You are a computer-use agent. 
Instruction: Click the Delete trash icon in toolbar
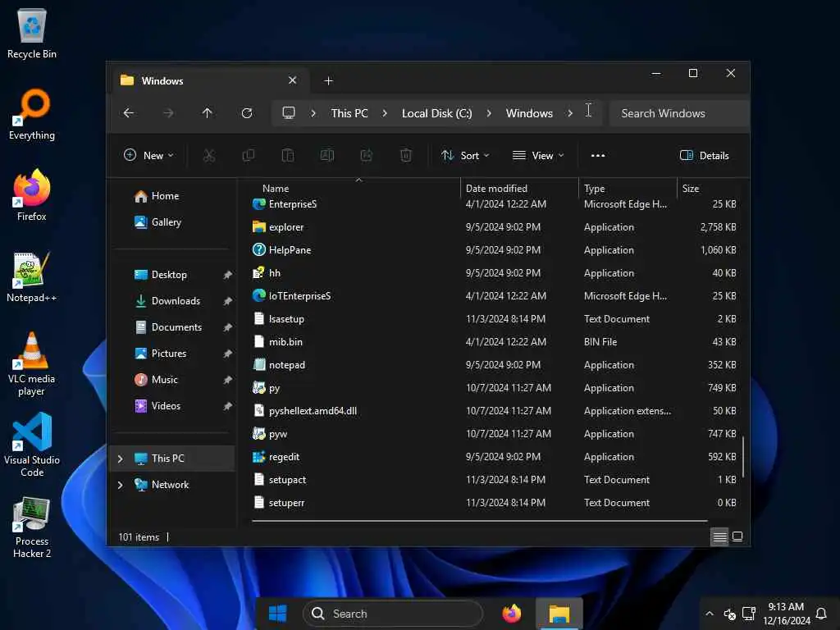pyautogui.click(x=405, y=155)
